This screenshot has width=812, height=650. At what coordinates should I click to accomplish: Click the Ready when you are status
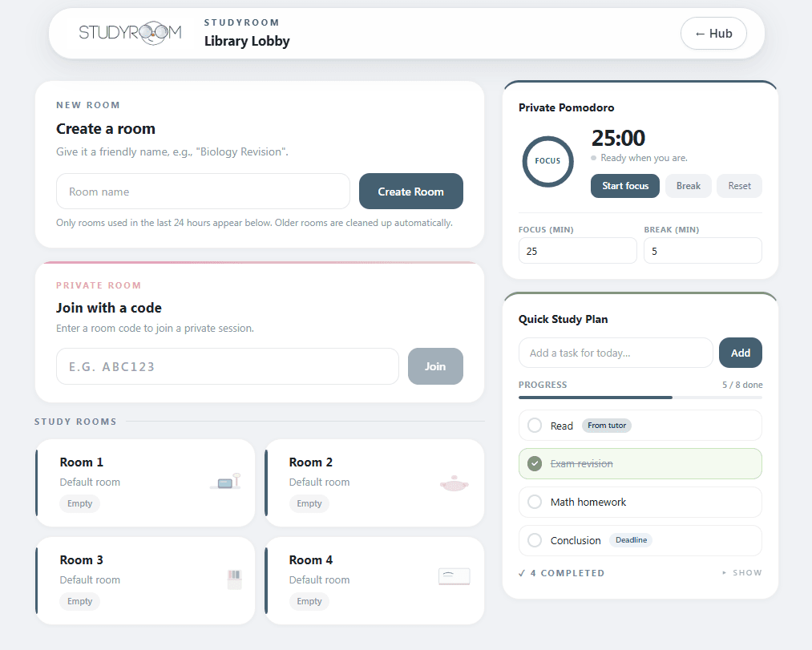pyautogui.click(x=644, y=158)
